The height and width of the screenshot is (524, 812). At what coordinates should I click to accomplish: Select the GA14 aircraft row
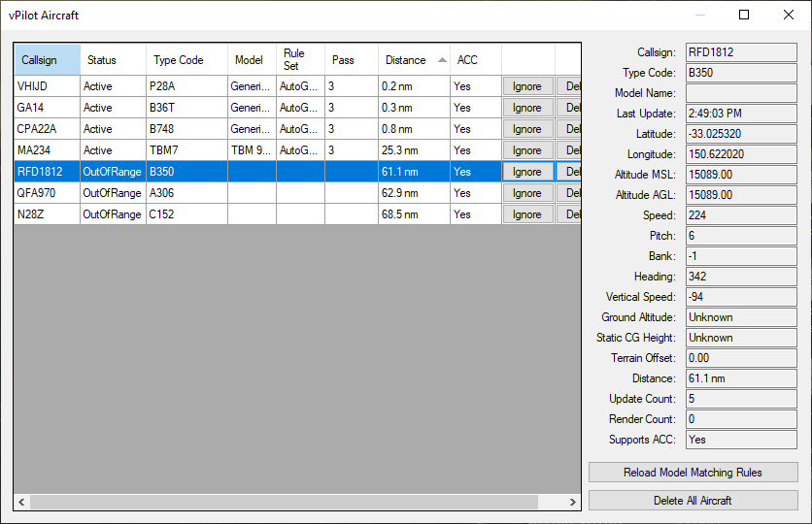click(47, 108)
